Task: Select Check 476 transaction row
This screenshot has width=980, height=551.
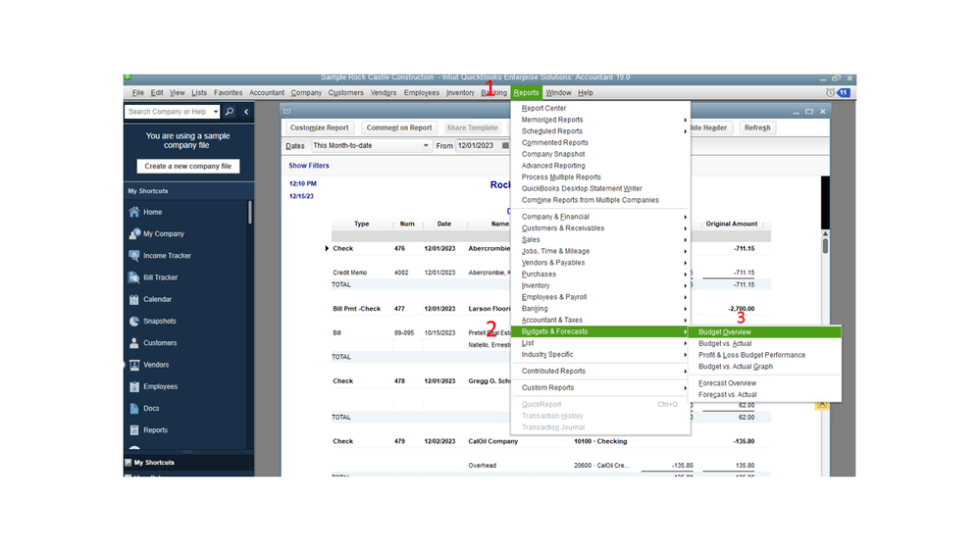Action: tap(550, 249)
